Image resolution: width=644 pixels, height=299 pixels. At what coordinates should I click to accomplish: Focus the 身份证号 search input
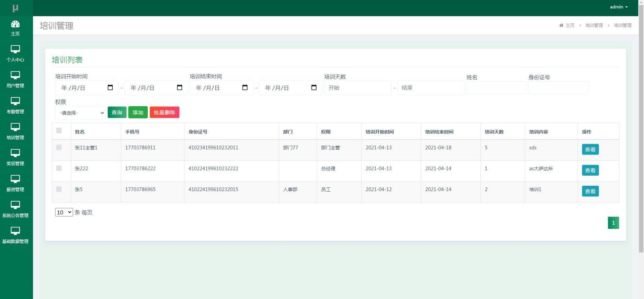click(559, 88)
